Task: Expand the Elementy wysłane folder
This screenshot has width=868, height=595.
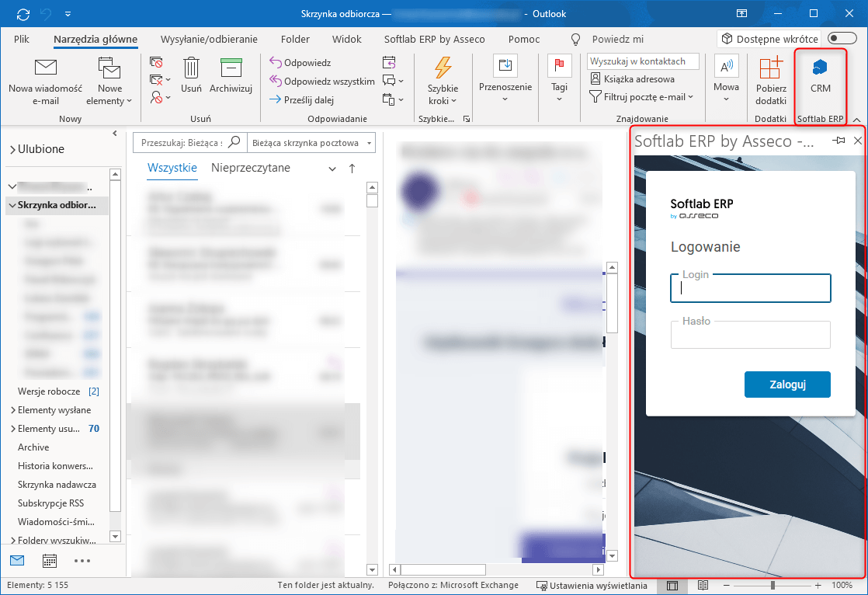Action: click(12, 410)
